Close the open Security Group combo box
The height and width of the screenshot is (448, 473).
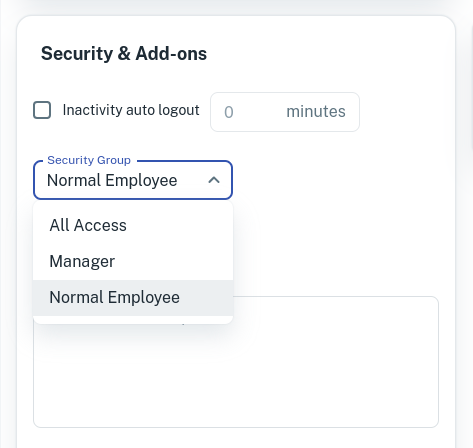(133, 180)
